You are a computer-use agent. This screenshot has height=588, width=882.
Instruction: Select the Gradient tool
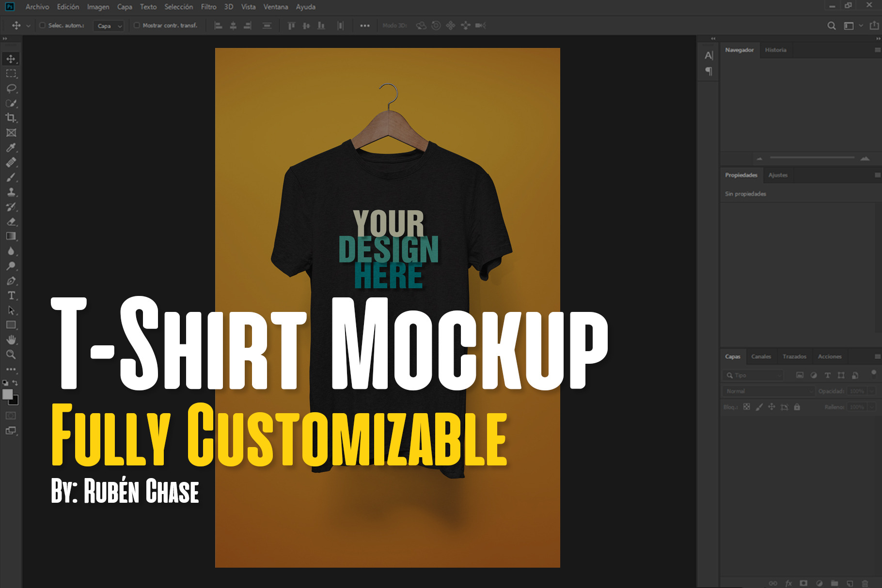(11, 236)
